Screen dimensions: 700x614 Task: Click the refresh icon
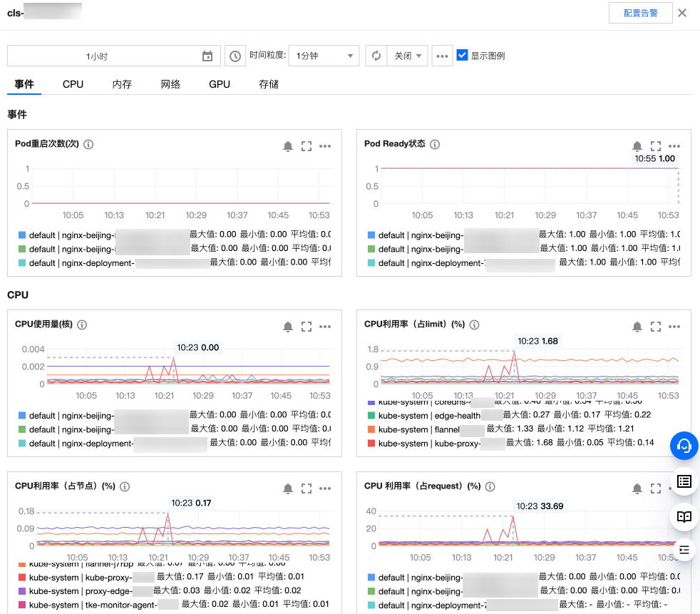pyautogui.click(x=376, y=56)
